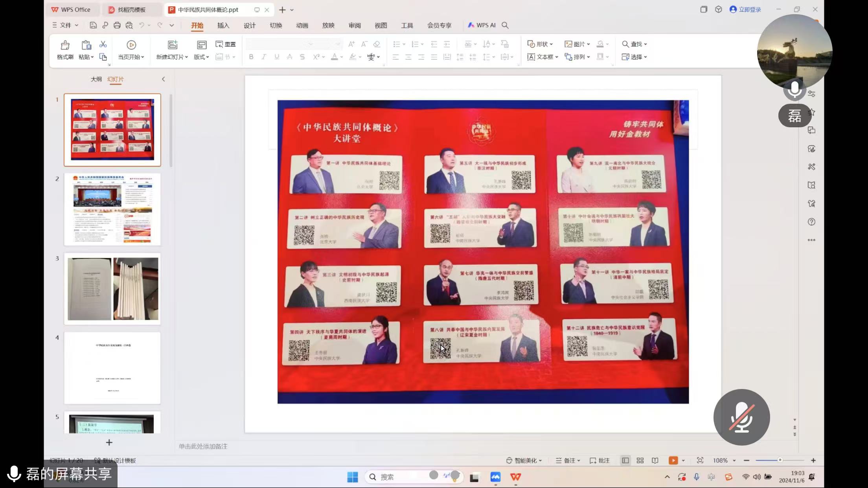The image size is (868, 488).
Task: Switch to slide sorter grid view icon
Action: tap(640, 460)
